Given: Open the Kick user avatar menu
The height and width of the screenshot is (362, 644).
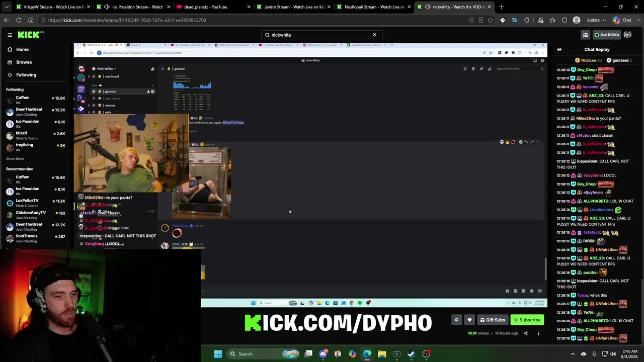Looking at the screenshot, I should (x=628, y=35).
